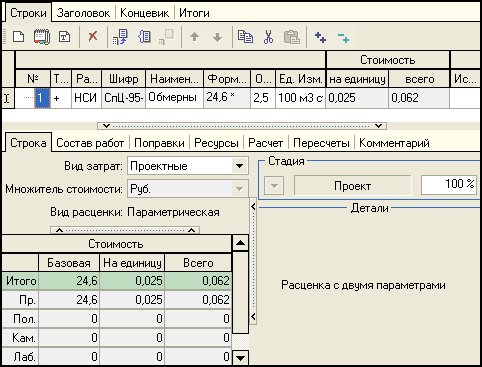Move row up with arrow icon
The height and width of the screenshot is (367, 482).
point(194,37)
